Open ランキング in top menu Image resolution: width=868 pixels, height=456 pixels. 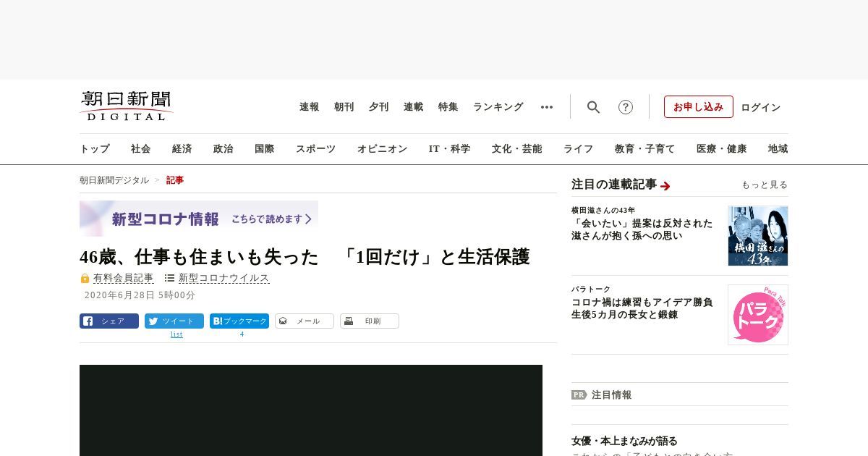498,107
